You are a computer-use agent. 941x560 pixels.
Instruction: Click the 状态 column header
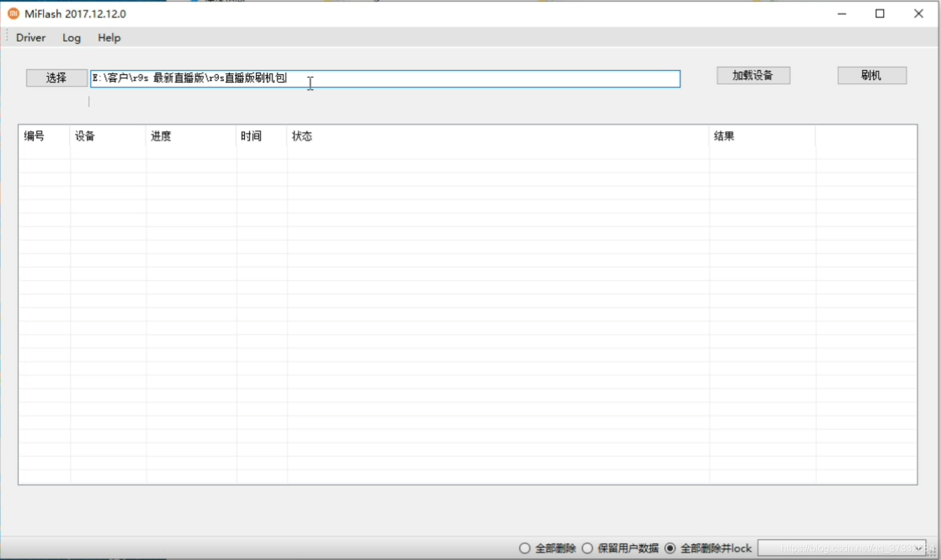(498, 136)
